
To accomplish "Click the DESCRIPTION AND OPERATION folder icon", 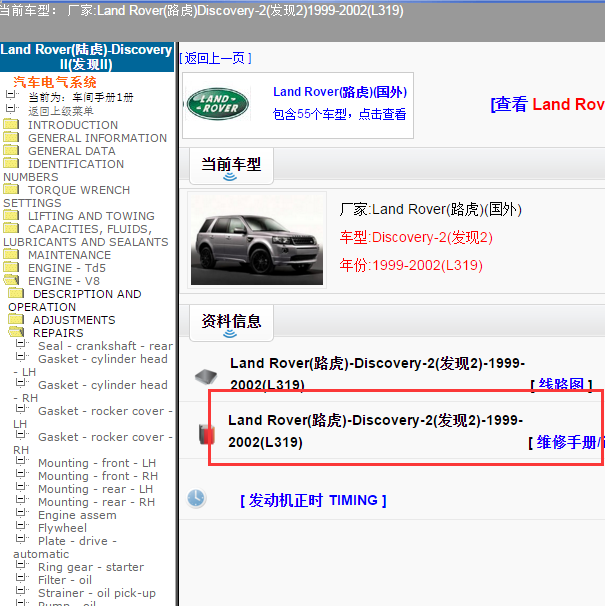I will (16, 293).
